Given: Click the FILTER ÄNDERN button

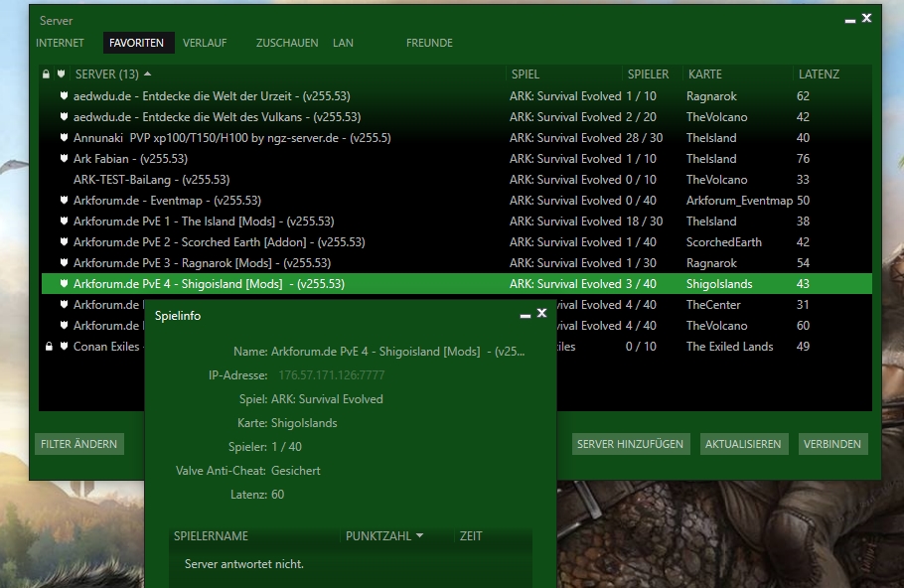Looking at the screenshot, I should click(79, 444).
